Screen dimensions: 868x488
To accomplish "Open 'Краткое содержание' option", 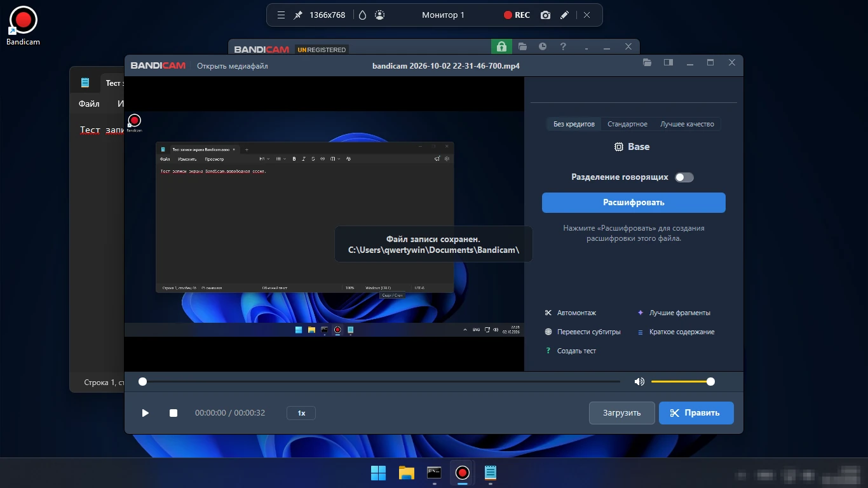I will 675,332.
